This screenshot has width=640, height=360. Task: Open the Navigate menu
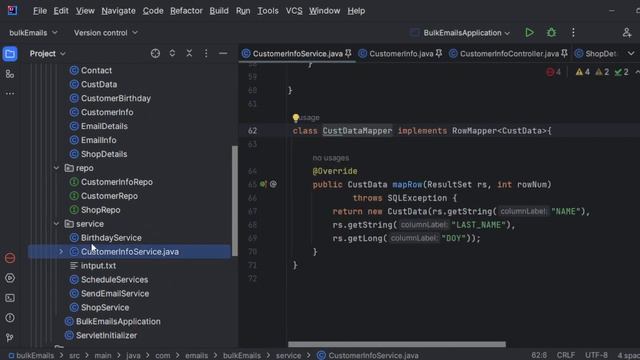118,11
